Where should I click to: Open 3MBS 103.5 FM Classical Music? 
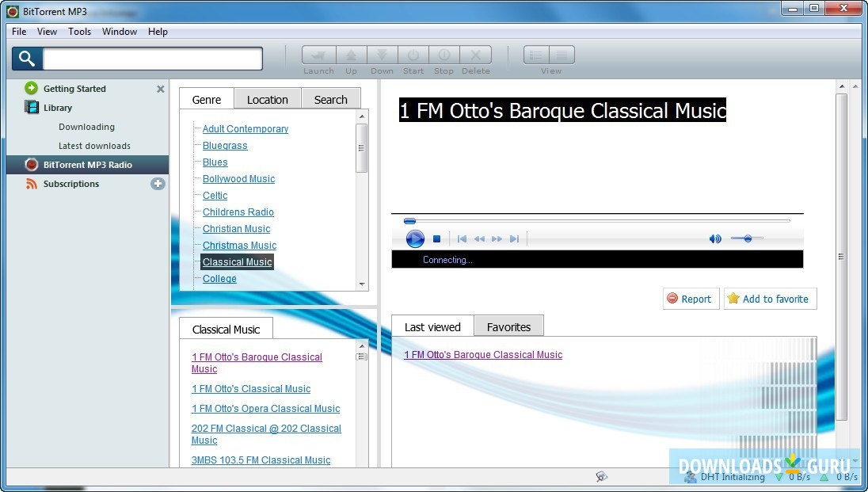coord(261,460)
